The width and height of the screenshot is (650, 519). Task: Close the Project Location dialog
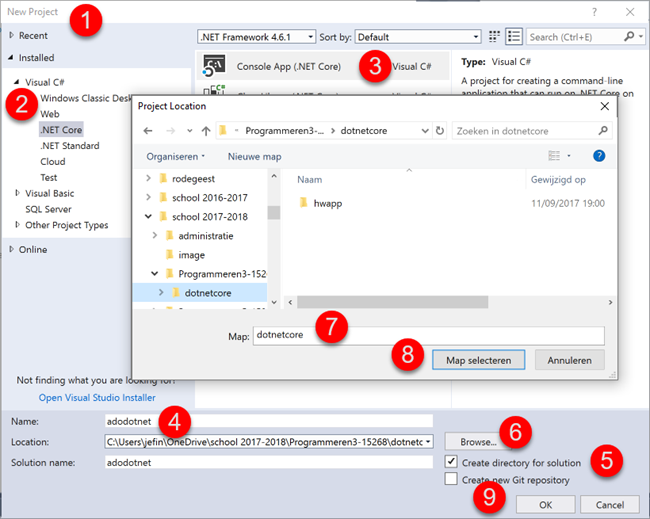click(604, 106)
